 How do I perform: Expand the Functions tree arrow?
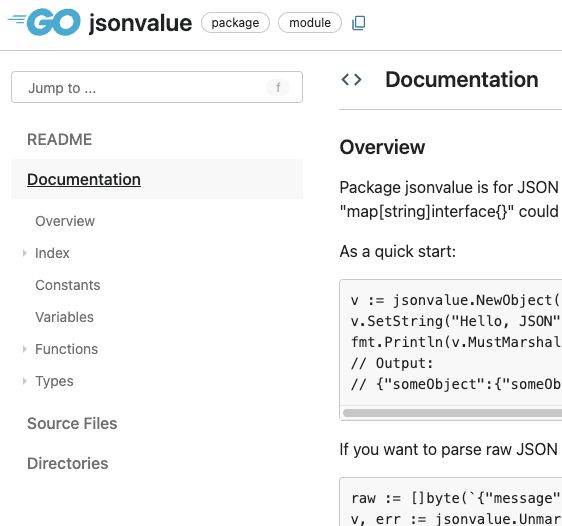point(24,349)
